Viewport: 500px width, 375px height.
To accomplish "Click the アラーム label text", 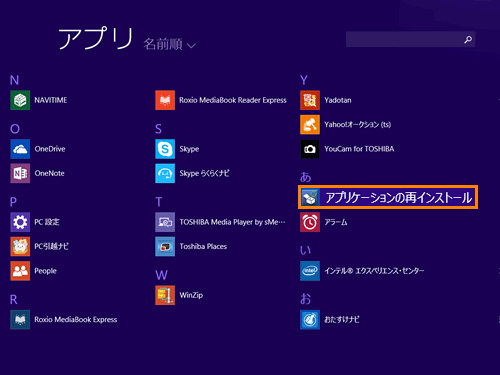I will [336, 222].
